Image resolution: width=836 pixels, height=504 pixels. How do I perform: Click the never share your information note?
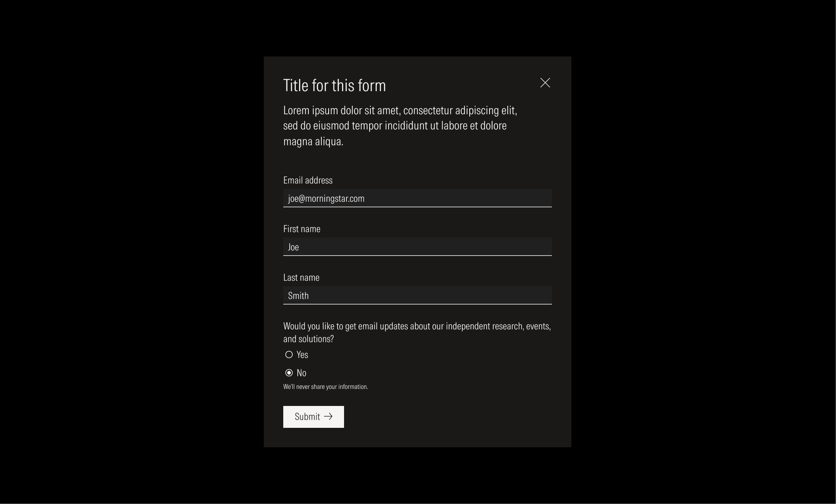click(325, 386)
